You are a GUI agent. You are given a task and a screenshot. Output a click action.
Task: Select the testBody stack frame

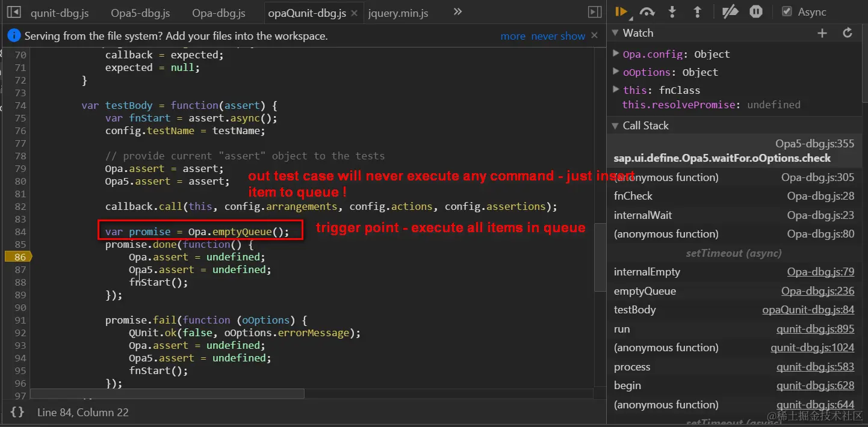tap(635, 310)
